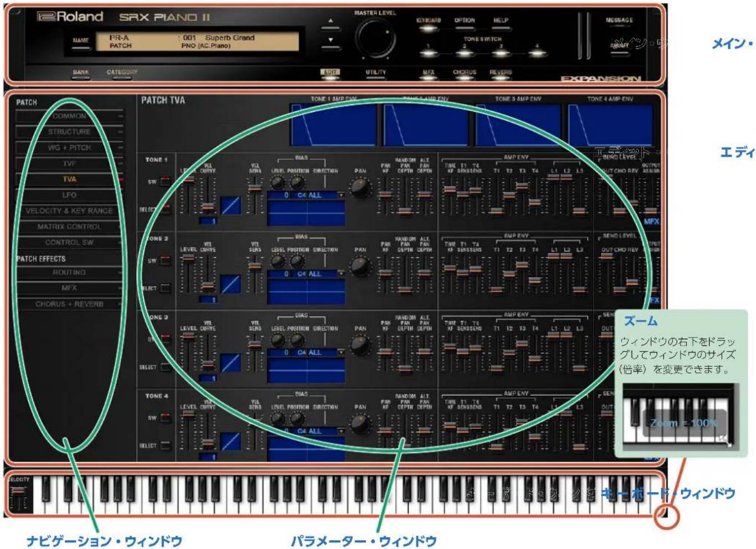The image size is (756, 549).
Task: Click the VELOCITY slider beside the keyboard
Action: [19, 496]
